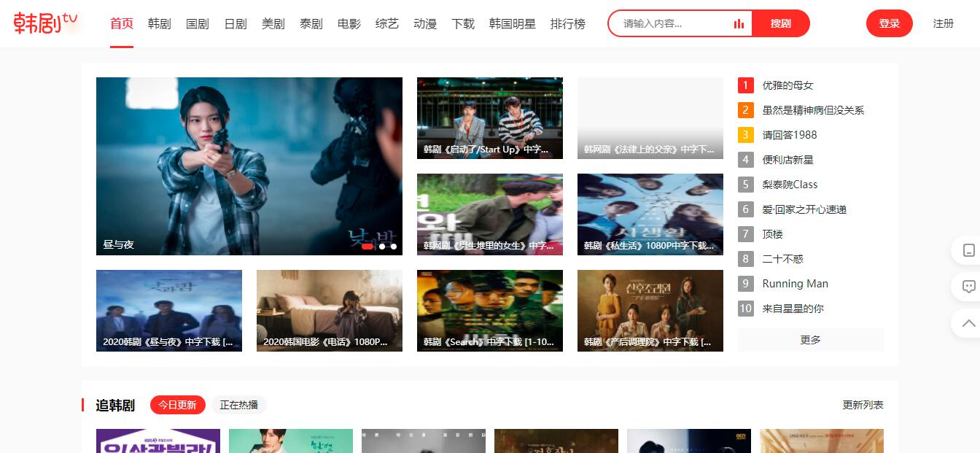Click rank 5 entry 梨泰院Class
The width and height of the screenshot is (980, 453).
(x=790, y=185)
